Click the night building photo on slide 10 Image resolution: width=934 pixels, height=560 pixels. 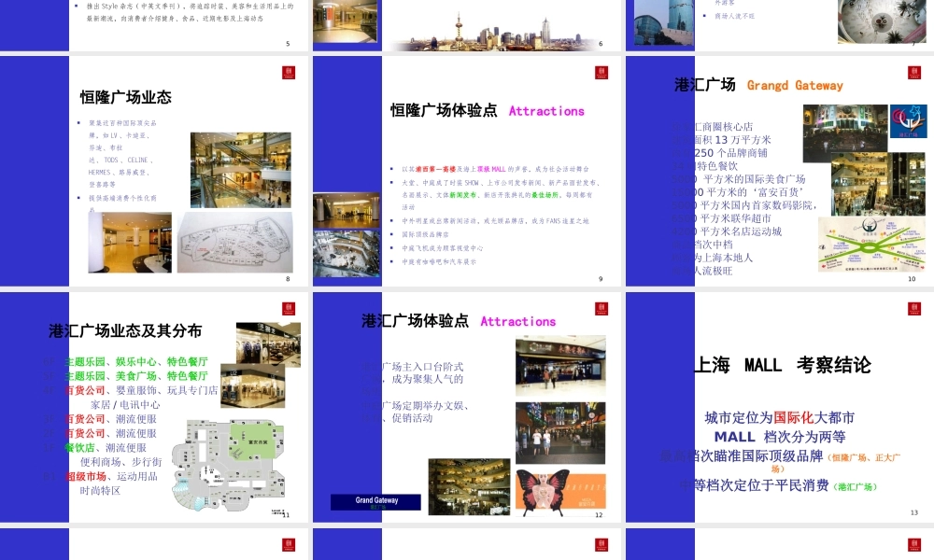coord(845,133)
